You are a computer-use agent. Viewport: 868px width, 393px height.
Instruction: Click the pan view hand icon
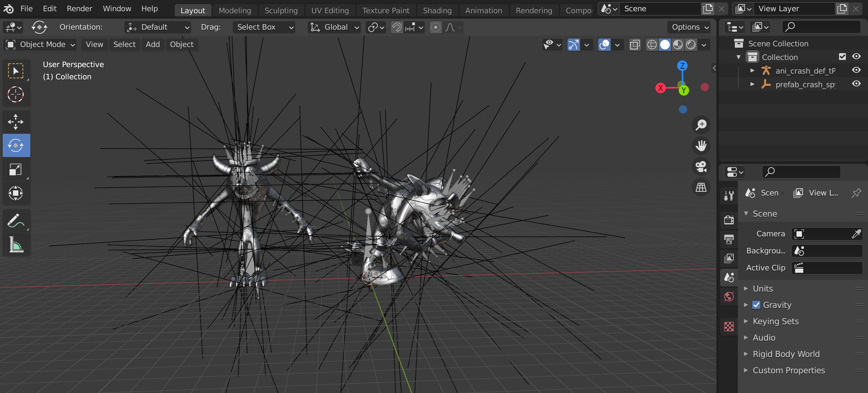click(x=701, y=146)
